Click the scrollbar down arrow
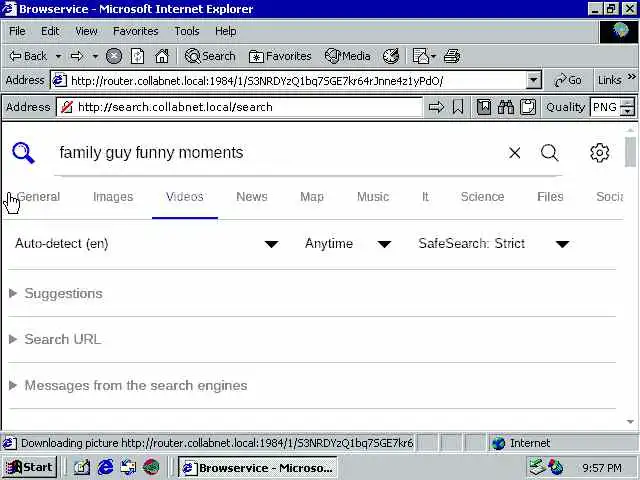 630,422
